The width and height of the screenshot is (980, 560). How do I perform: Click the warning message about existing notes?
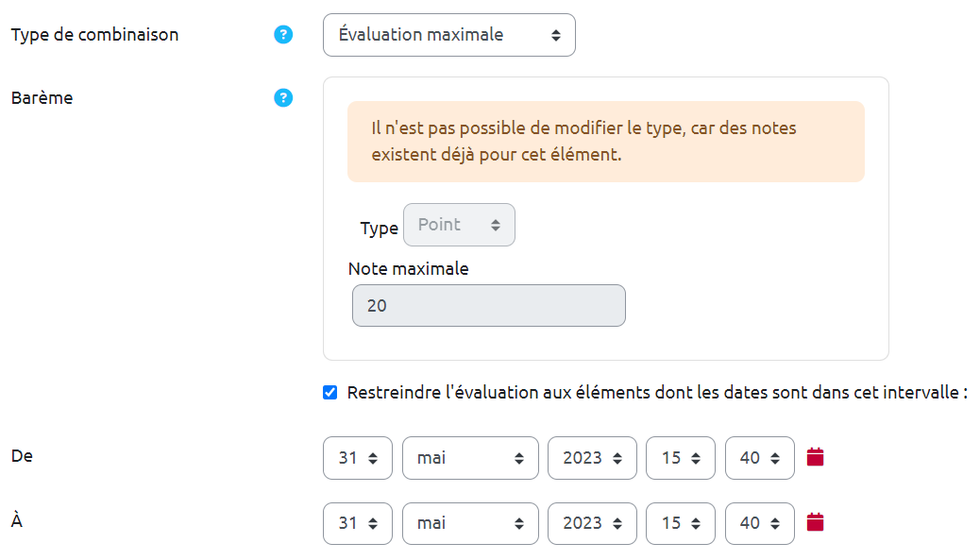click(605, 142)
